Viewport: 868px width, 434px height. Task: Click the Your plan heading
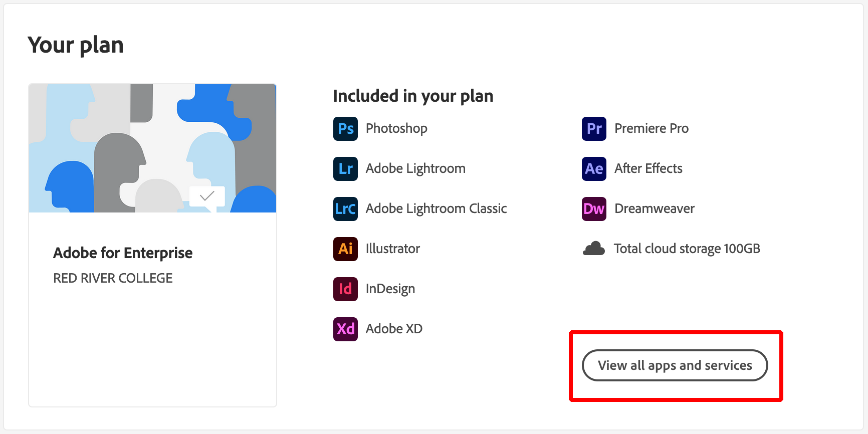pos(76,45)
